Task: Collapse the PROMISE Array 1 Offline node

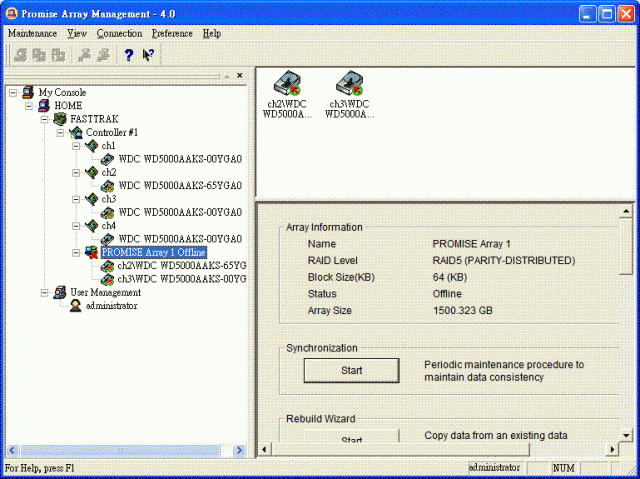Action: (x=76, y=253)
